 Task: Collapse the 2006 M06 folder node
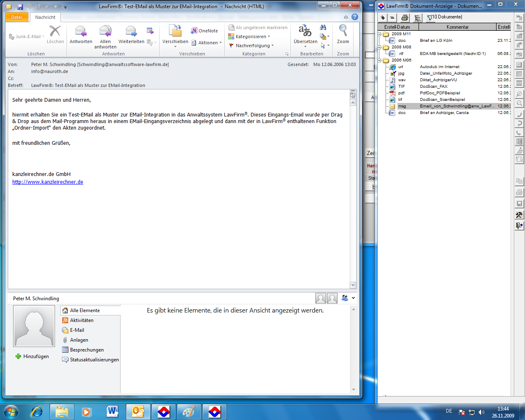[x=380, y=60]
